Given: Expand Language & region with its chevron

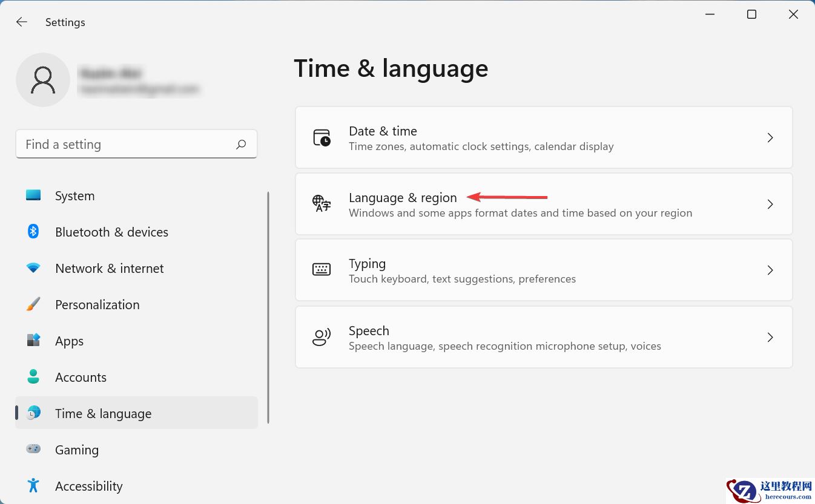Looking at the screenshot, I should click(x=770, y=205).
